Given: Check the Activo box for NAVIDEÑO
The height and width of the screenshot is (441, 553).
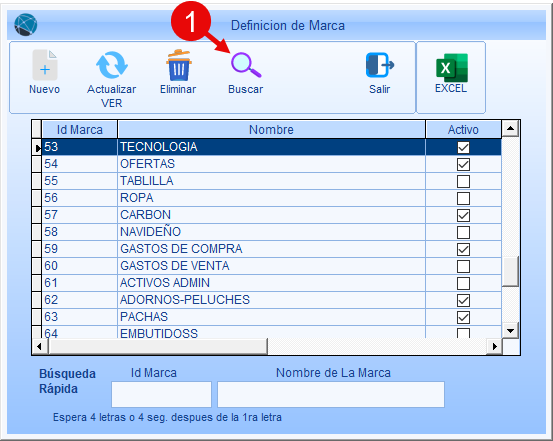Looking at the screenshot, I should (x=463, y=232).
